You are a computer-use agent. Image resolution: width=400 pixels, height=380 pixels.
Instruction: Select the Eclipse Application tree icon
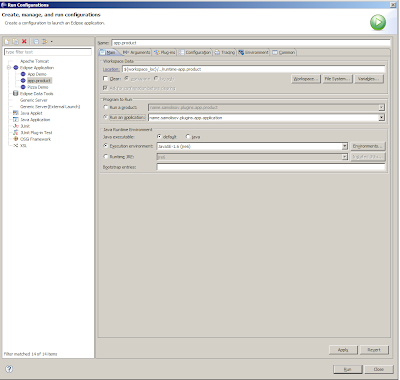[x=15, y=68]
